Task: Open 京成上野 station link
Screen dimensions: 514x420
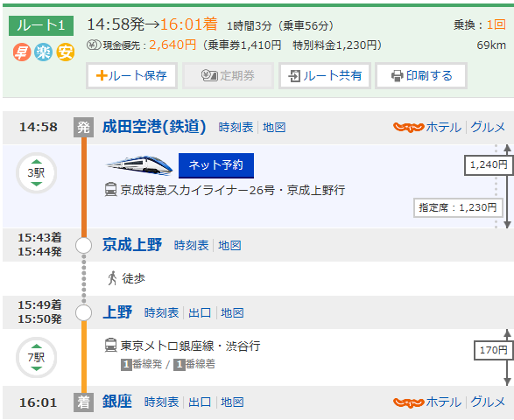Action: click(132, 245)
